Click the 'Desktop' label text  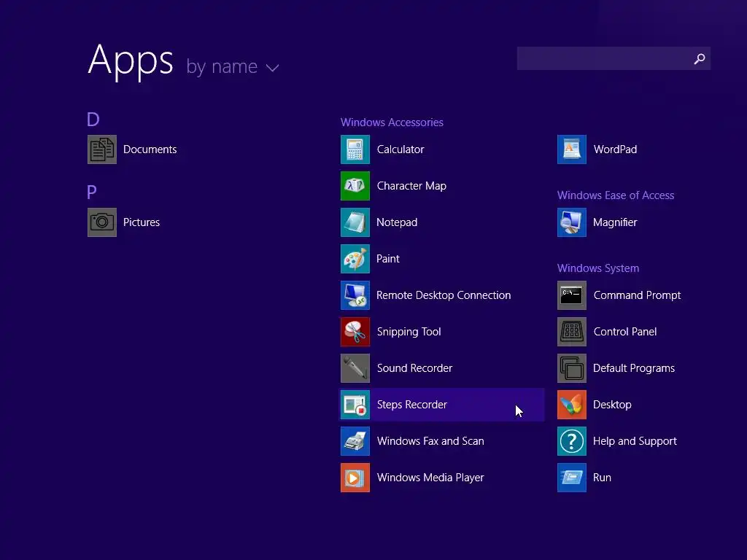click(x=612, y=405)
